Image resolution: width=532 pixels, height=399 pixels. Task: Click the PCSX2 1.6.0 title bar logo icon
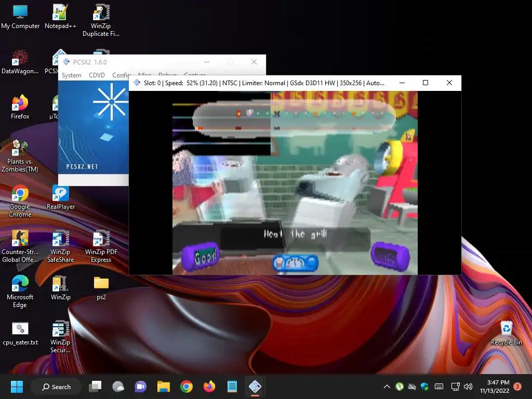point(66,62)
